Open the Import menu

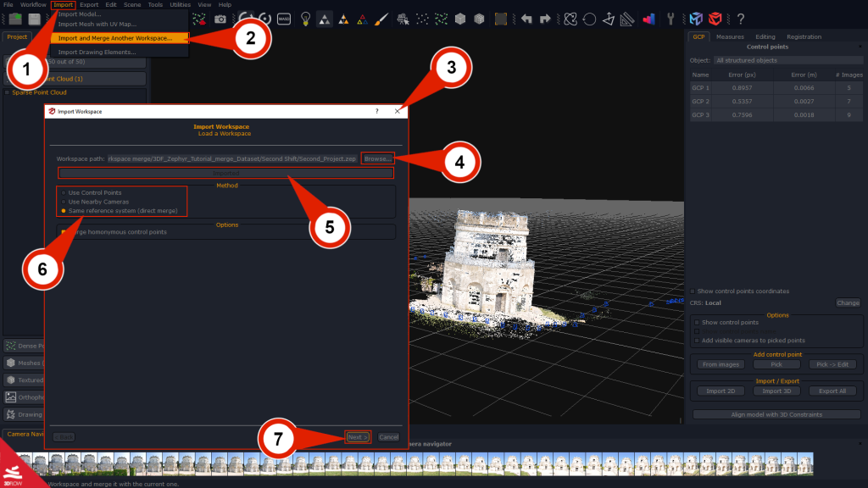[63, 4]
